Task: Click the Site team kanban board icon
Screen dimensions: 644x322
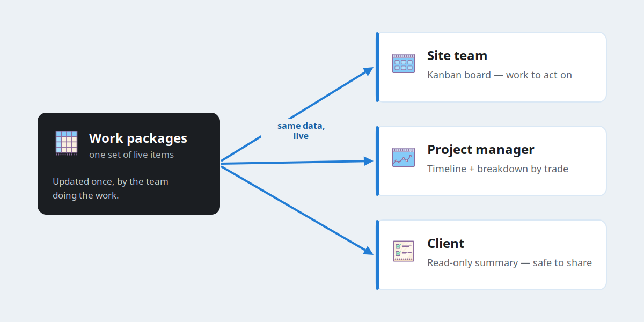Action: (404, 63)
